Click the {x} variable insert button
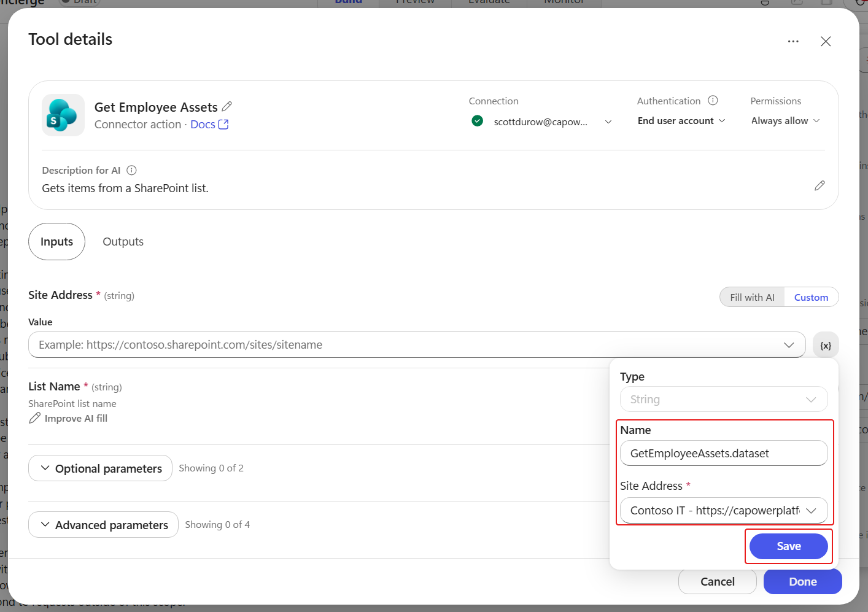 pyautogui.click(x=826, y=345)
